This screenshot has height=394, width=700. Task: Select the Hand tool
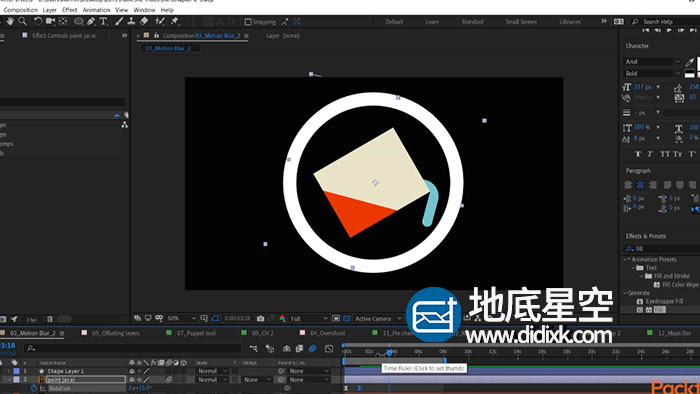[10, 21]
